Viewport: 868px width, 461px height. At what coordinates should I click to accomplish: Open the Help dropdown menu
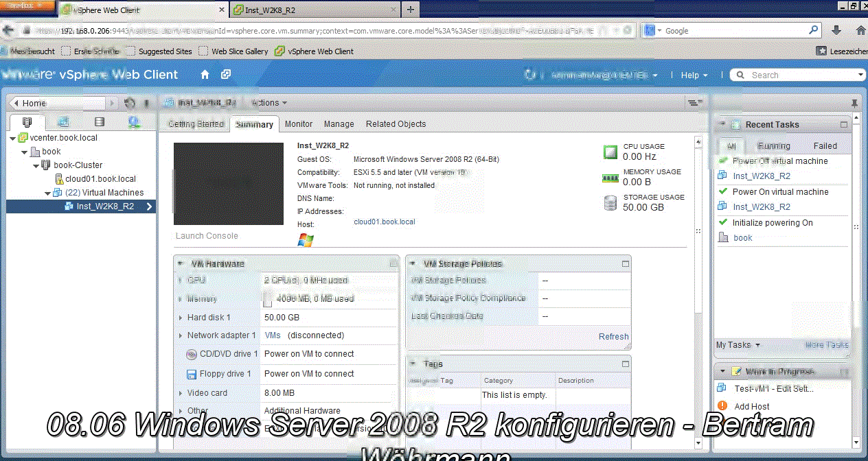point(694,75)
